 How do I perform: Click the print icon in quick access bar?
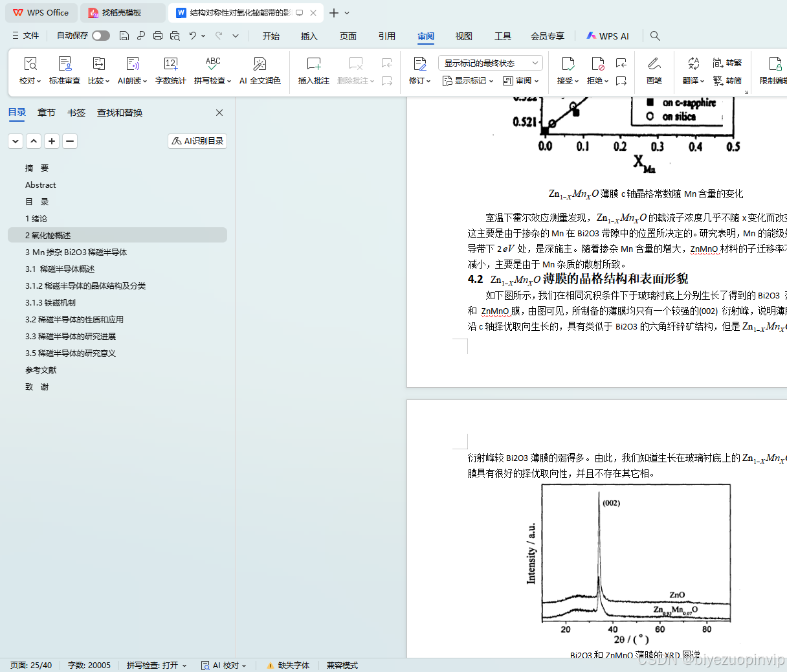(x=158, y=36)
